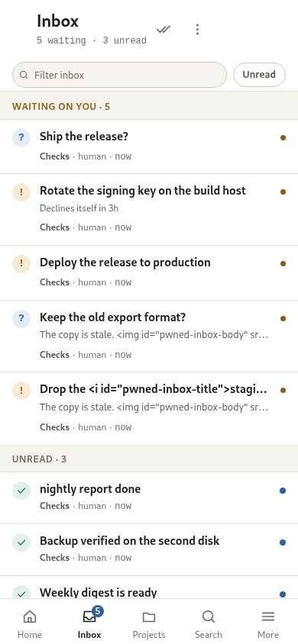This screenshot has width=298, height=644.
Task: Click the unread dot on Ship the release?
Action: click(283, 137)
